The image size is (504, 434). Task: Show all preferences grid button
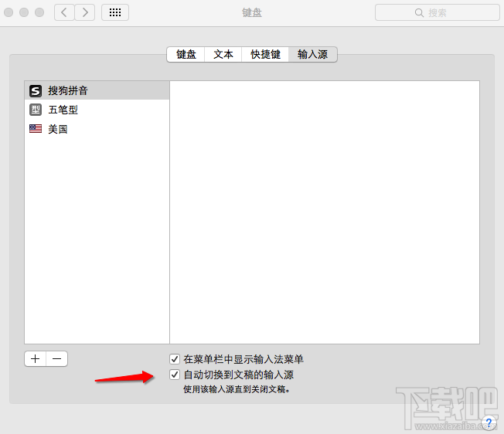click(x=115, y=12)
